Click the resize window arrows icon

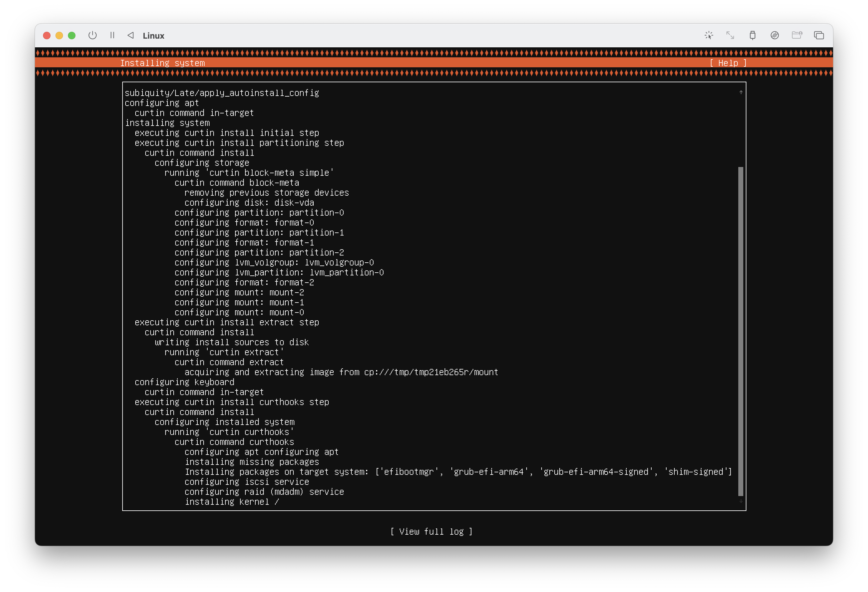[x=730, y=36]
